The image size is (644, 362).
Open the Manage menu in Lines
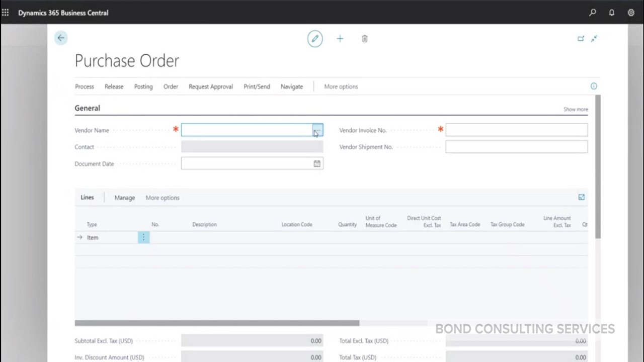coord(125,198)
